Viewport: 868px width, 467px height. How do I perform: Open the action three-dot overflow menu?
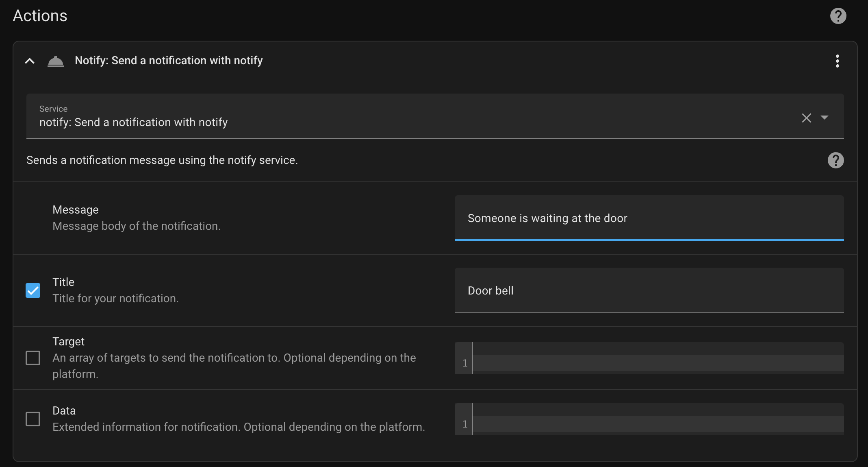[837, 61]
